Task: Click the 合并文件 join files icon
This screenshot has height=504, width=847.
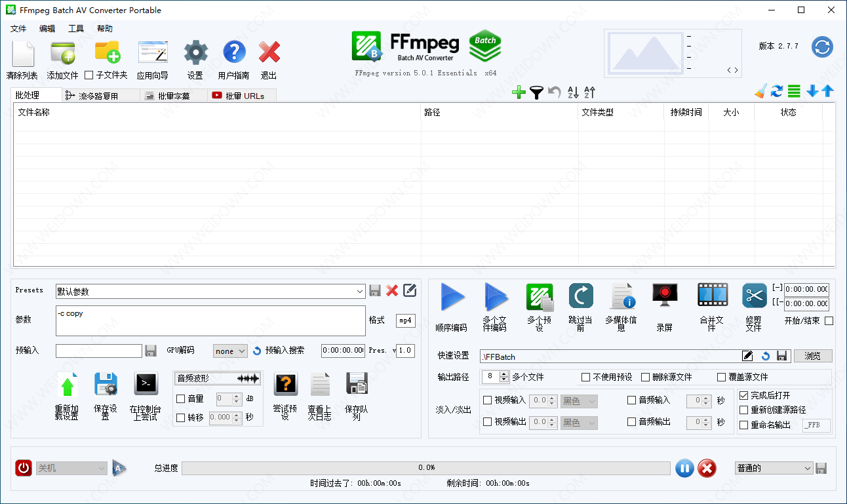Action: (713, 296)
